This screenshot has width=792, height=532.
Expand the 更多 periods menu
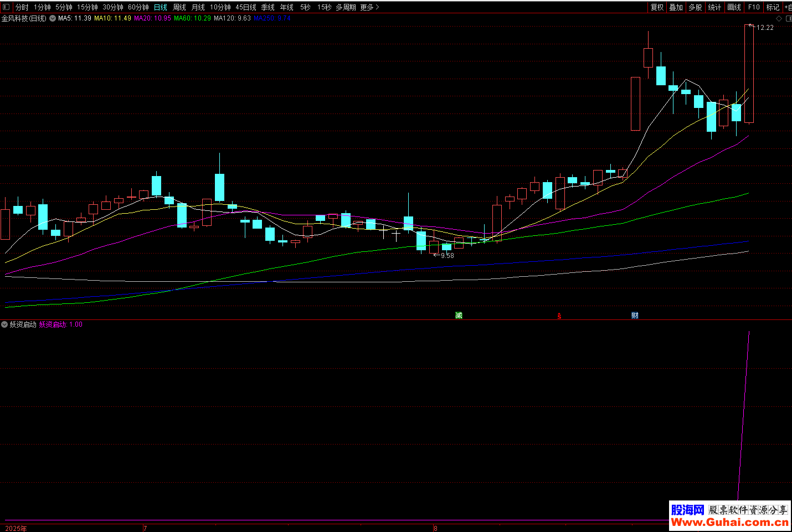pyautogui.click(x=369, y=7)
